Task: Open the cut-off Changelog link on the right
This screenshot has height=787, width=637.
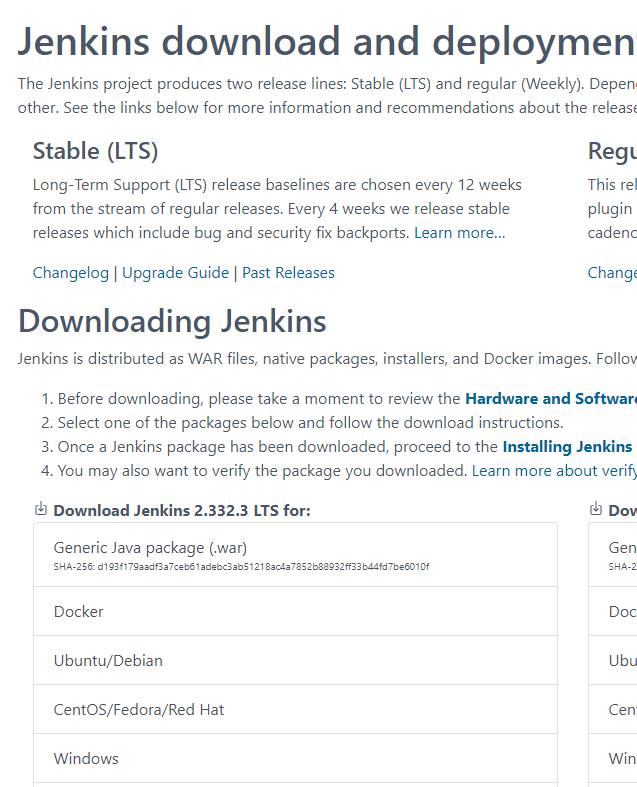Action: coord(612,273)
